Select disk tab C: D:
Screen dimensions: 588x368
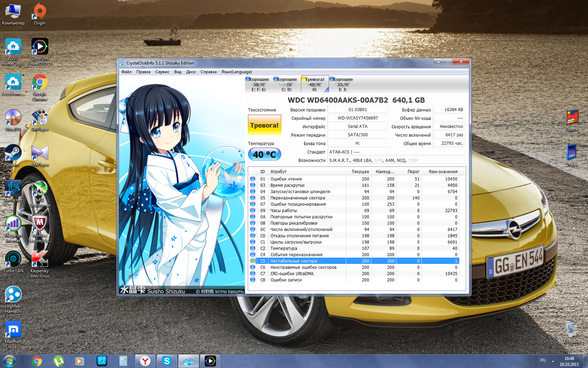pyautogui.click(x=287, y=84)
